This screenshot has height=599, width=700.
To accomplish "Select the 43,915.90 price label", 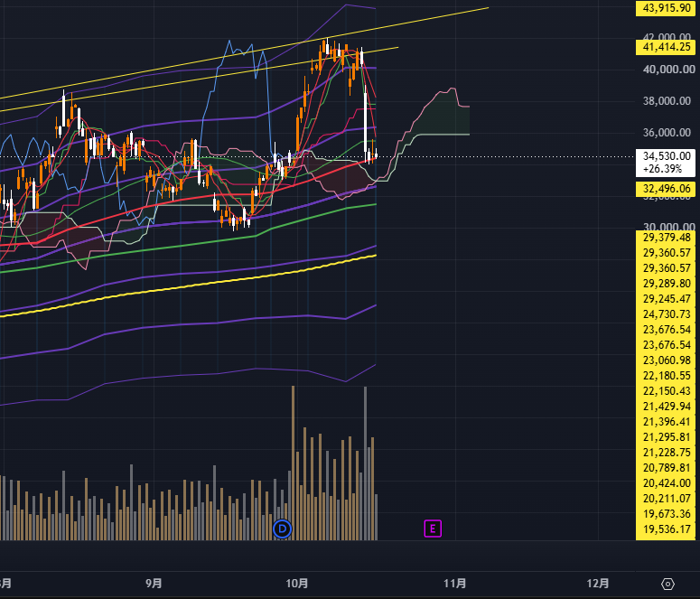I will (x=665, y=8).
